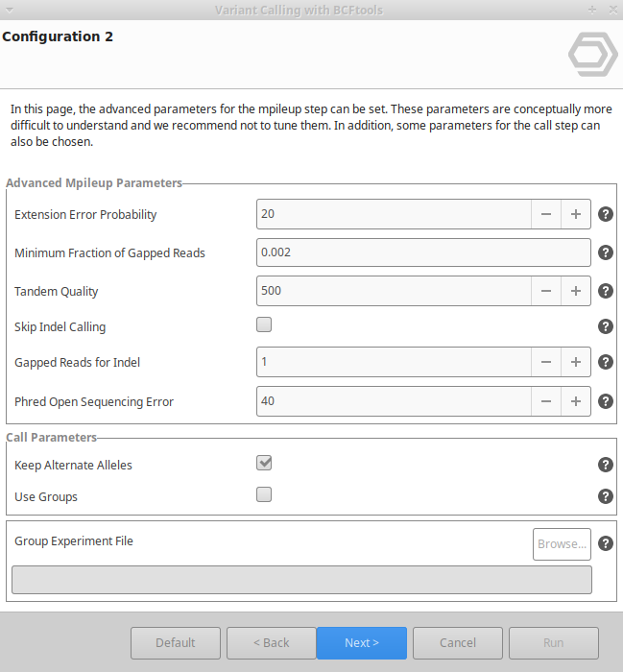Decrease Tandem Quality with minus button

click(546, 291)
